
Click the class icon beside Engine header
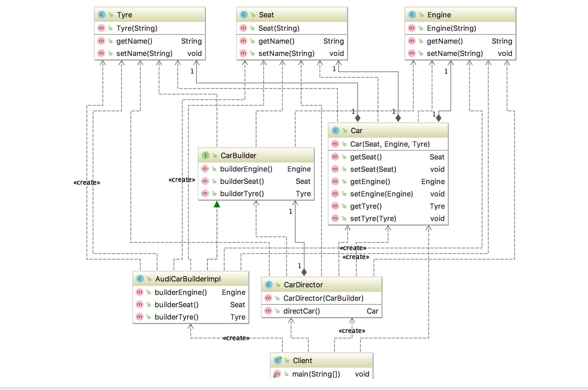pos(412,15)
